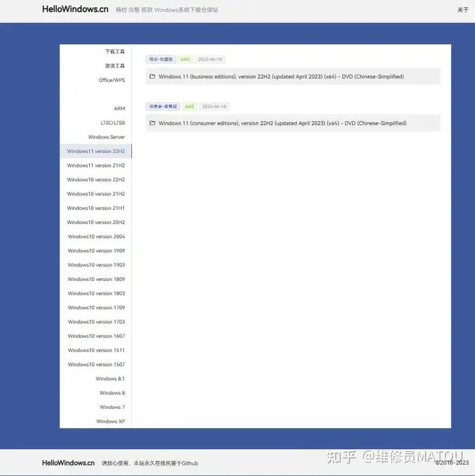Open Windows Server section
Viewport: 475px width, 476px height.
point(106,137)
